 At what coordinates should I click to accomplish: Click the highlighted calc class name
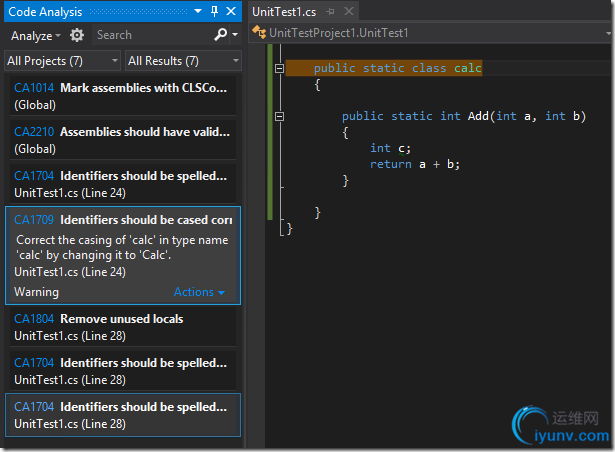point(468,68)
